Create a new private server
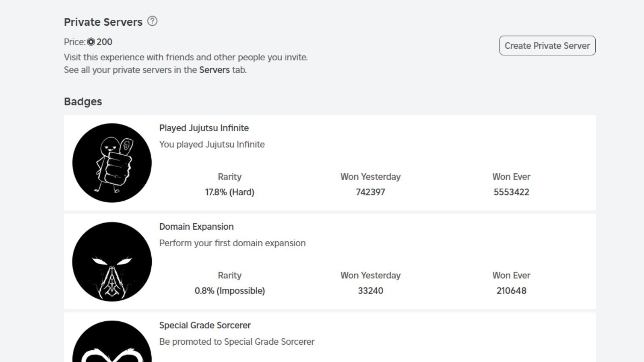Image resolution: width=644 pixels, height=362 pixels. [547, 45]
